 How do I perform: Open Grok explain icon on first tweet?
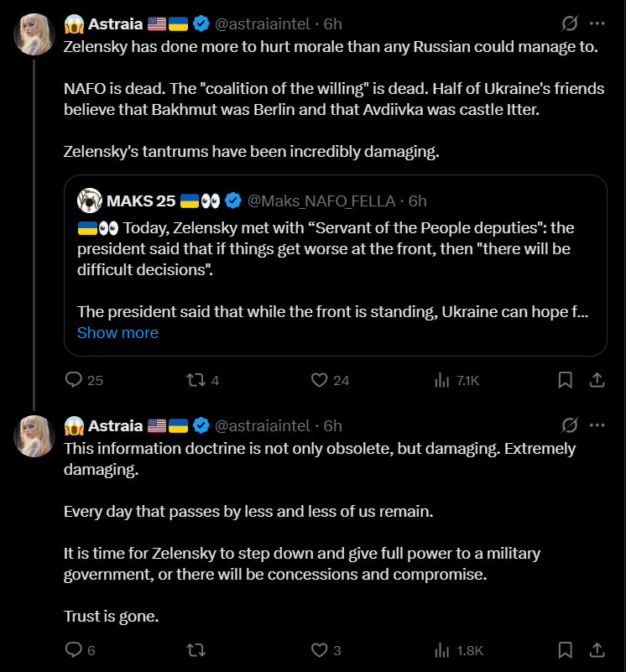click(x=570, y=23)
